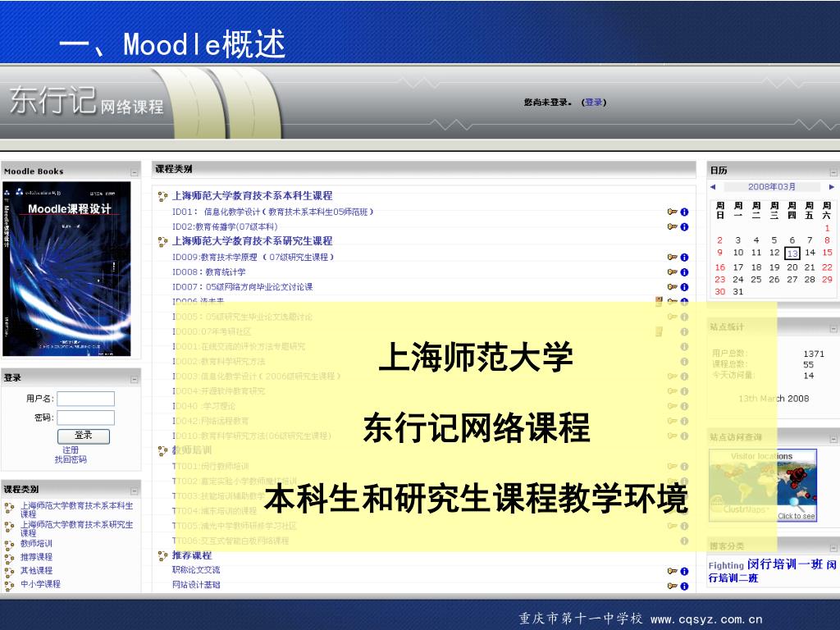The image size is (840, 630).
Task: Click info icon on ID01 row
Action: pos(684,212)
